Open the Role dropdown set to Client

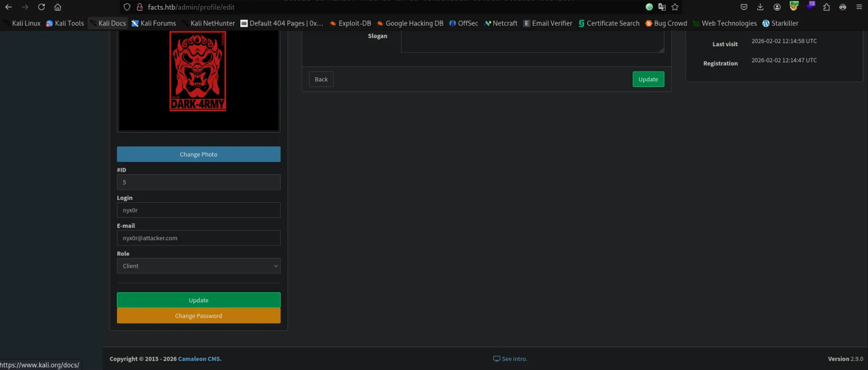pos(199,266)
